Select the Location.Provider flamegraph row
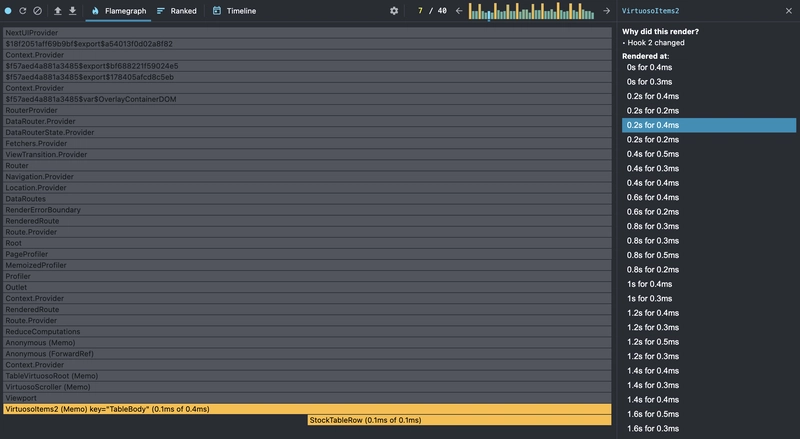This screenshot has height=439, width=800. pos(307,188)
